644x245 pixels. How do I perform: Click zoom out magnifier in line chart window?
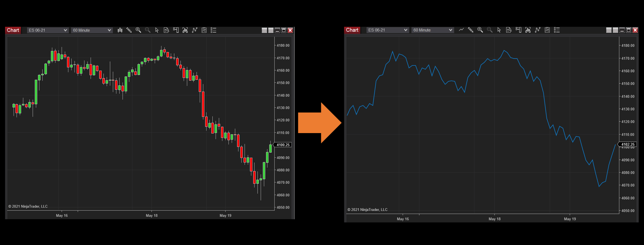pyautogui.click(x=490, y=30)
